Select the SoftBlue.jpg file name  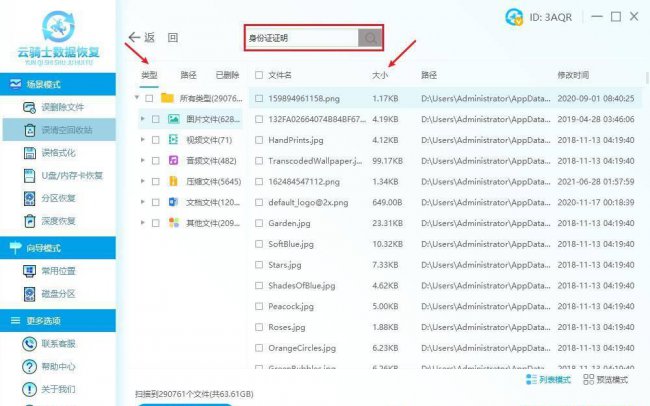pyautogui.click(x=291, y=244)
